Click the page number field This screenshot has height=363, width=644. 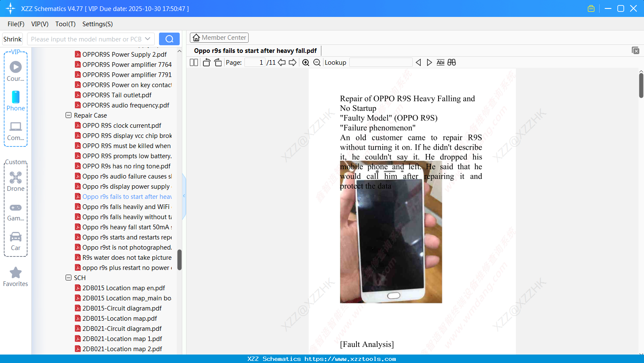click(x=255, y=63)
